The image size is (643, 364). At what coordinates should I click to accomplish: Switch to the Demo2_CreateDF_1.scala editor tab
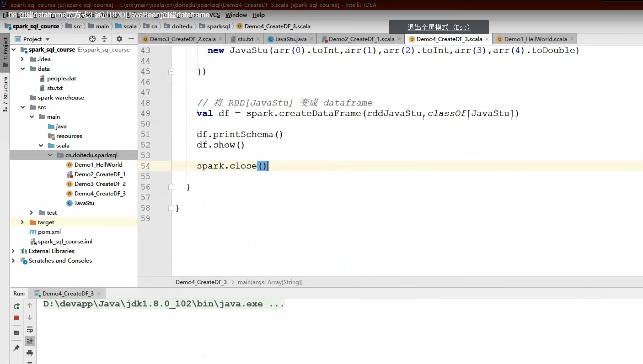pos(361,39)
